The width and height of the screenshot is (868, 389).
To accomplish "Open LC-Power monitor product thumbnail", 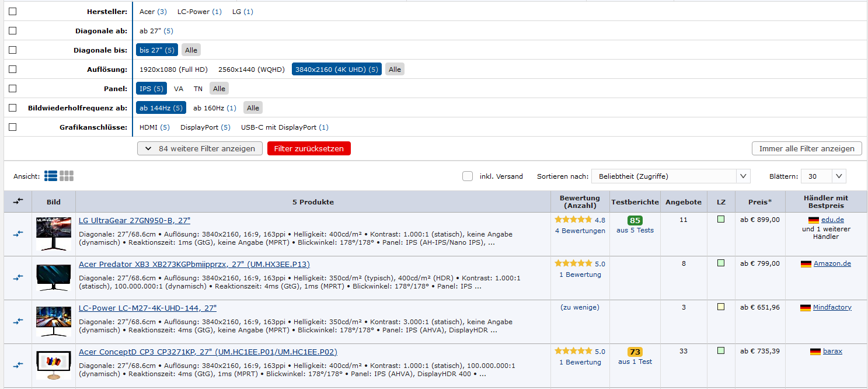I will click(x=54, y=321).
